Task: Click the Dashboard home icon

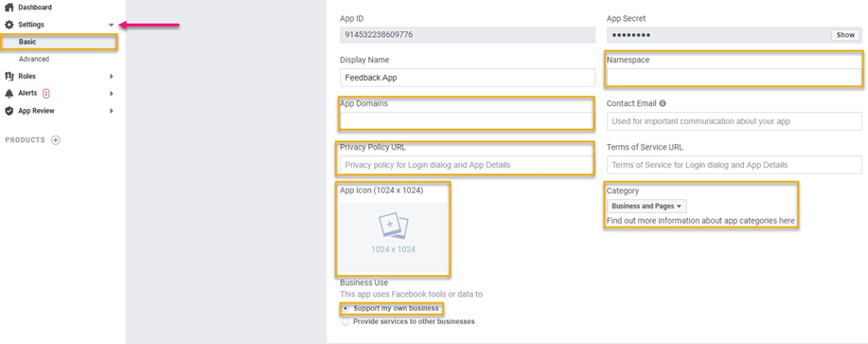Action: pos(9,8)
